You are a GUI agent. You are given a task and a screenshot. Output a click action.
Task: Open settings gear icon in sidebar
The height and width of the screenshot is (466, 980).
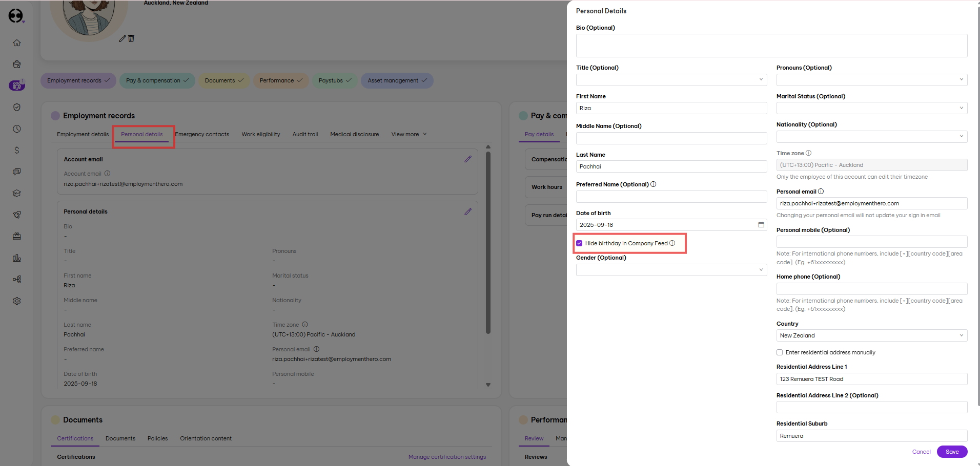[17, 301]
